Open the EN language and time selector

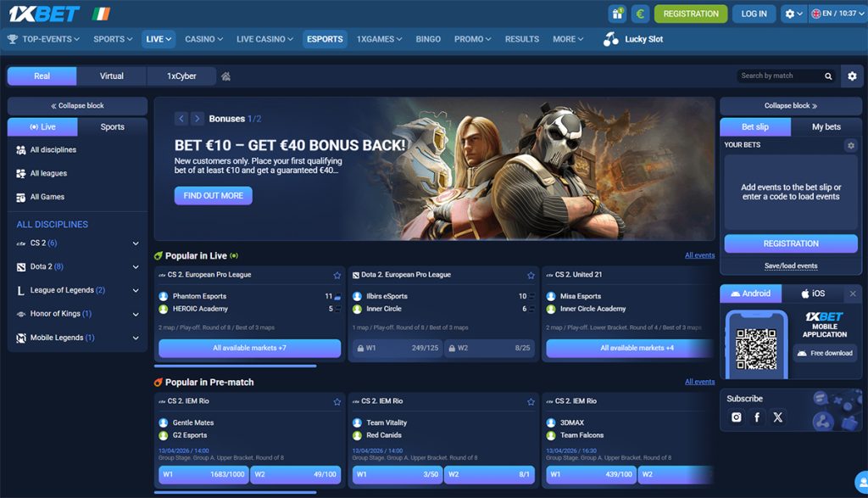coord(837,14)
